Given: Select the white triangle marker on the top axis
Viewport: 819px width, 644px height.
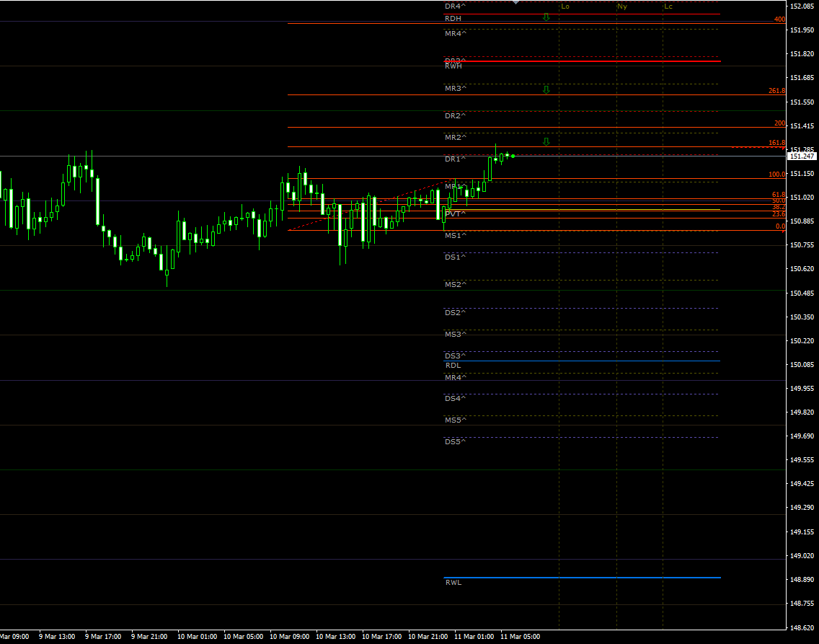Looking at the screenshot, I should tap(516, 2).
